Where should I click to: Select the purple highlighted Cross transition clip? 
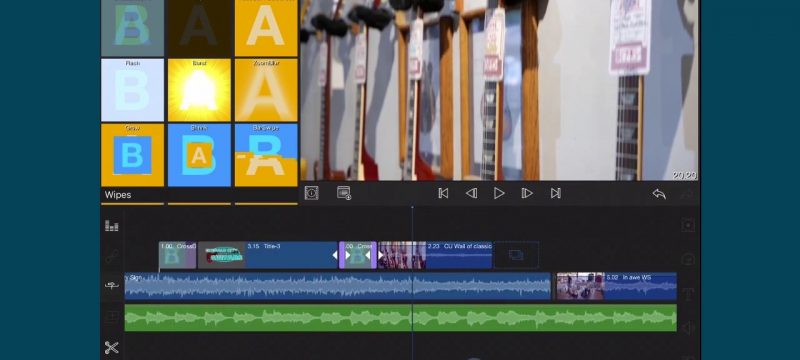click(x=358, y=255)
